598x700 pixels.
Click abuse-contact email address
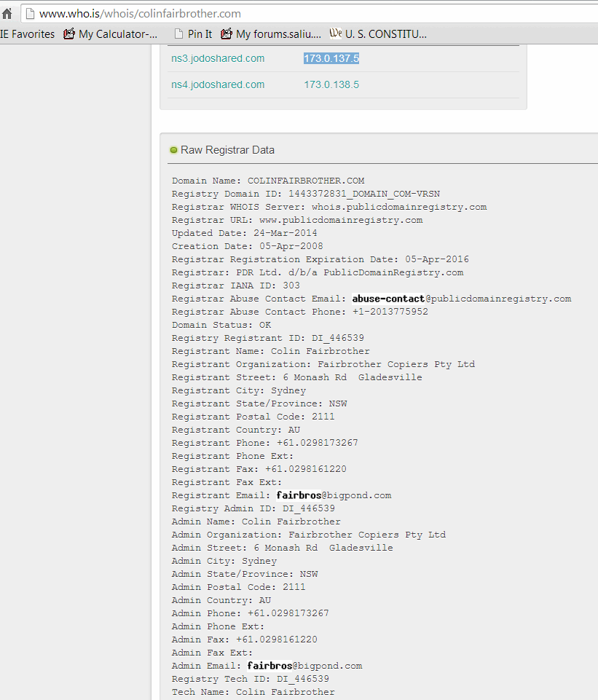coord(462,299)
